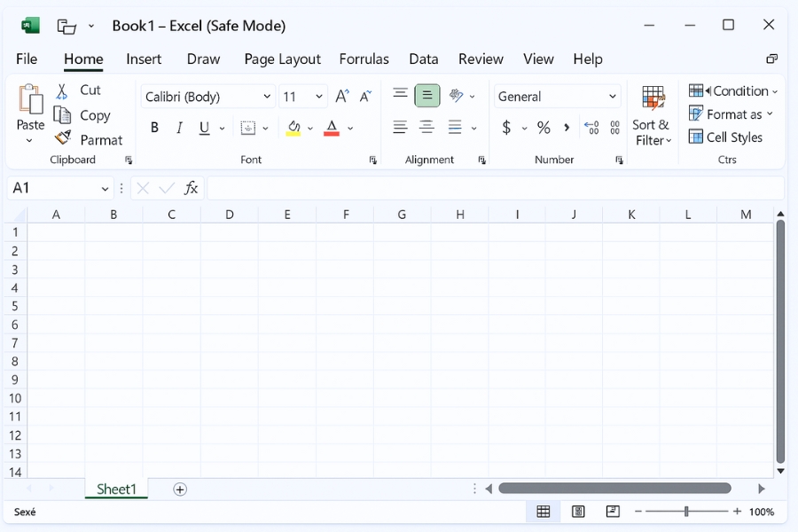Screen dimensions: 798x532
Task: Switch to the Data ribbon tab
Action: 423,59
